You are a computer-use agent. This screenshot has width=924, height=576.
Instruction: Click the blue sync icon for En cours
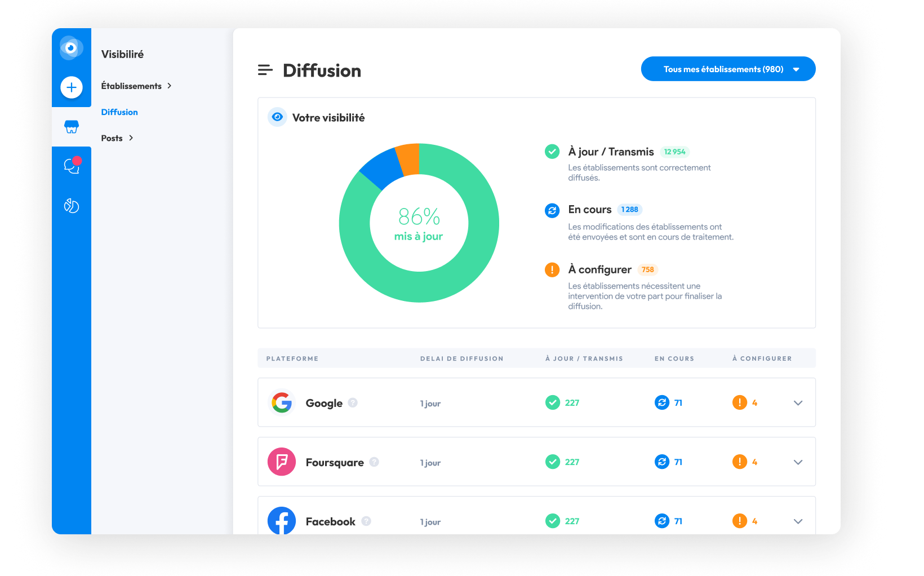pyautogui.click(x=552, y=210)
